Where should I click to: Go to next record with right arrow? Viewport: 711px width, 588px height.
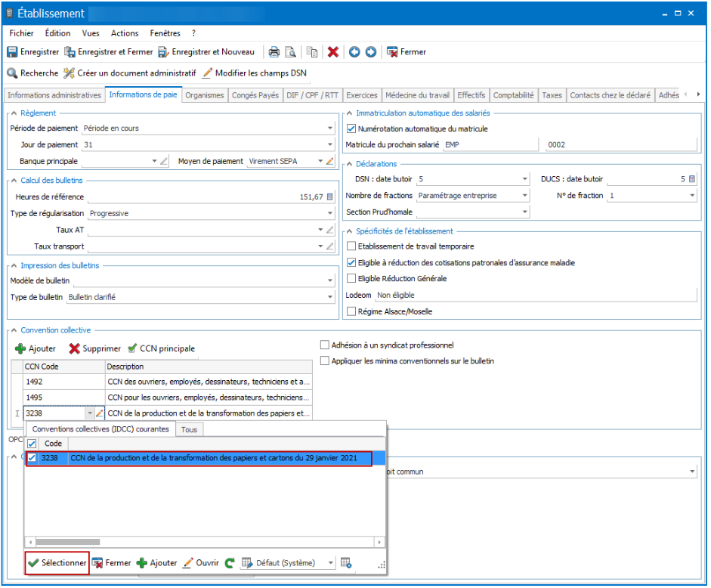tap(371, 52)
